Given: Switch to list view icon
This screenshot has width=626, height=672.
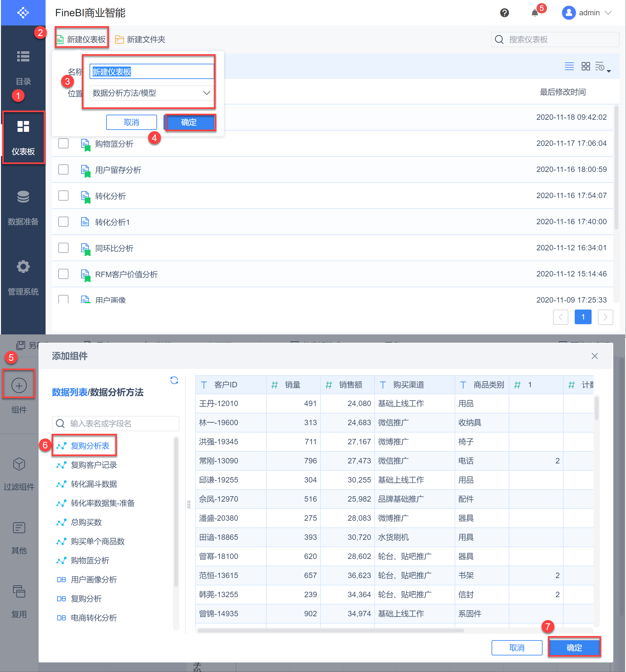Looking at the screenshot, I should (569, 66).
